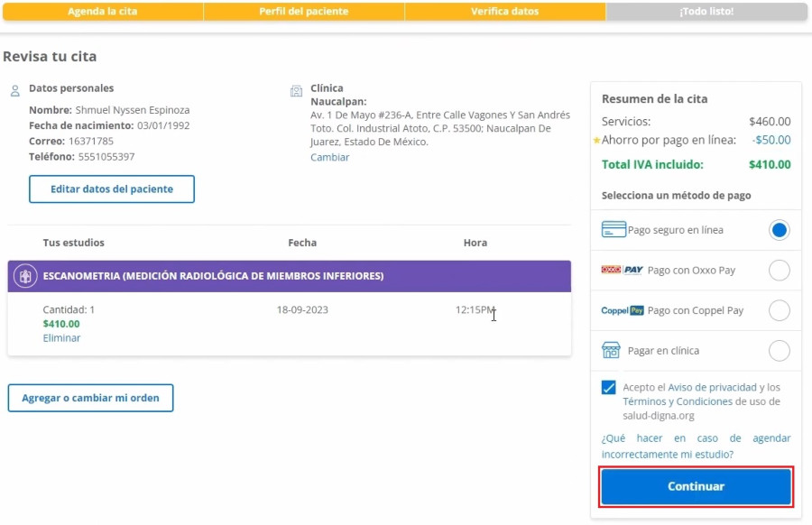Click the study icon in purple header
This screenshot has height=525, width=812.
click(26, 276)
